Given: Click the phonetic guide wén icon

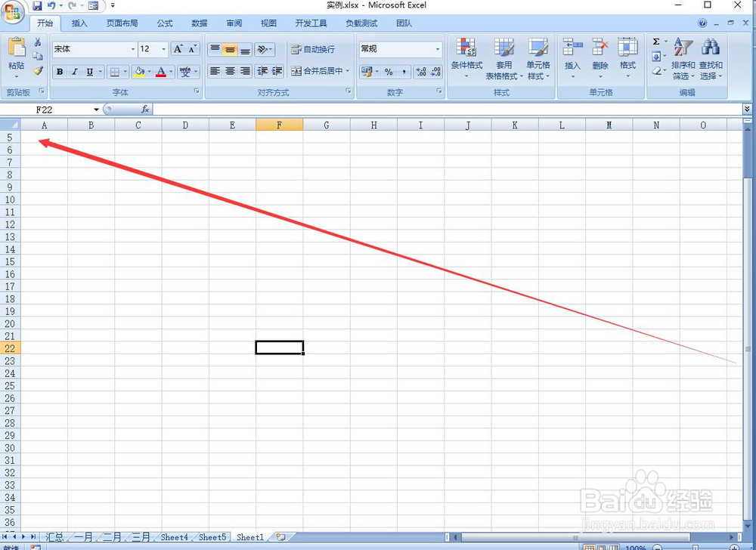Looking at the screenshot, I should pyautogui.click(x=185, y=72).
